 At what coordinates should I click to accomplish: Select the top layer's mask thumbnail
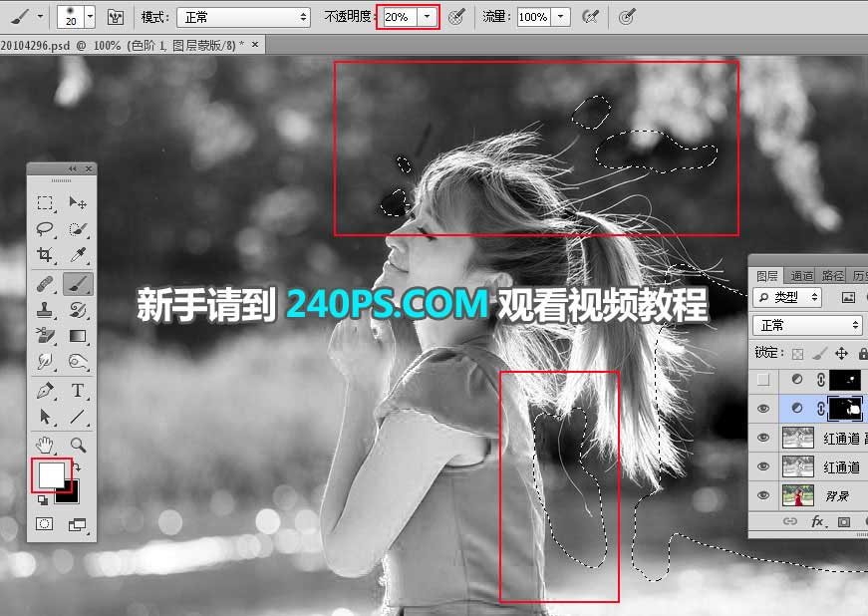845,380
